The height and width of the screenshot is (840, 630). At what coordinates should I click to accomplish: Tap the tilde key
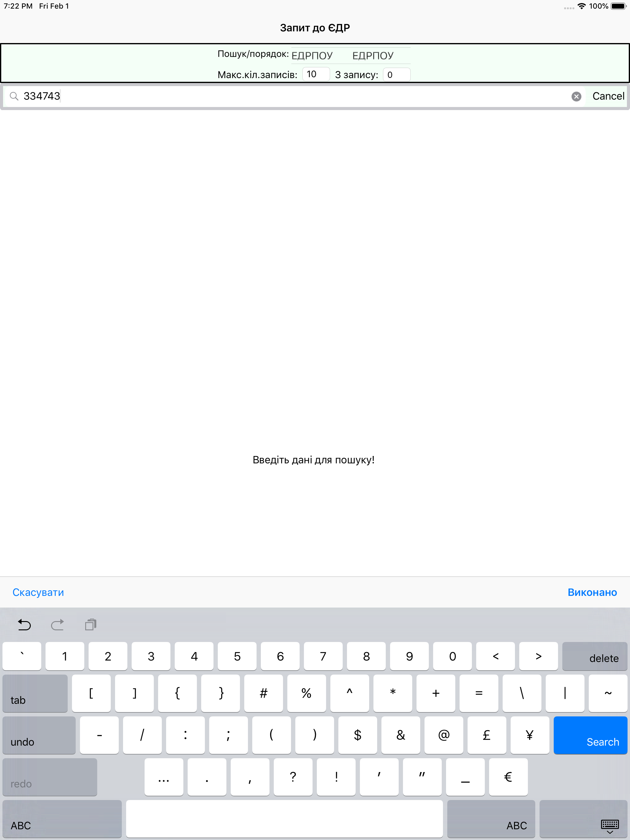608,693
